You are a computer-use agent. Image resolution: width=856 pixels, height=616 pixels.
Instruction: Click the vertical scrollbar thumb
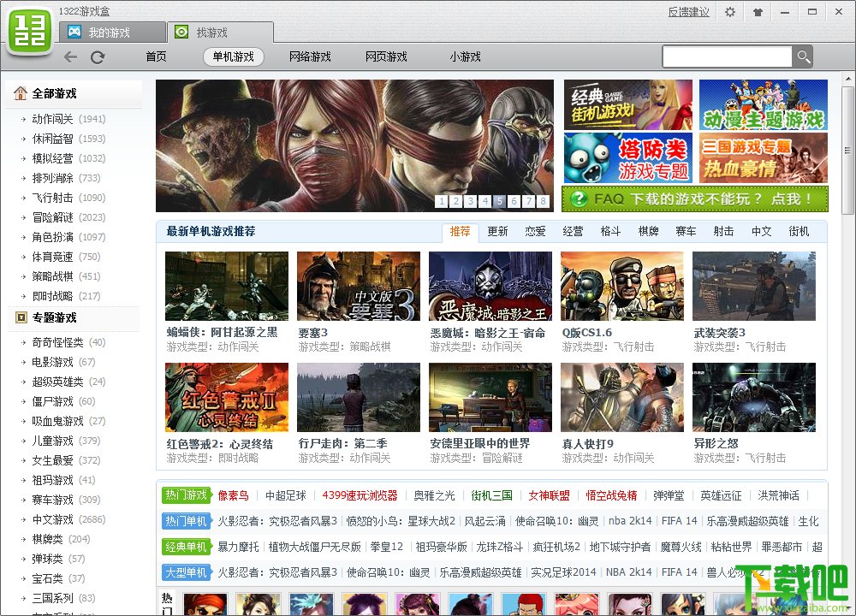(x=847, y=150)
